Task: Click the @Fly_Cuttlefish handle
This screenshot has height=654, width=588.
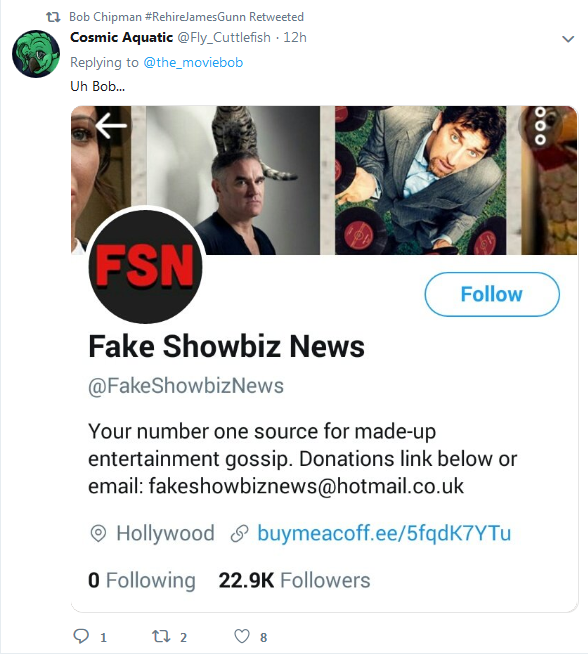Action: (x=224, y=38)
